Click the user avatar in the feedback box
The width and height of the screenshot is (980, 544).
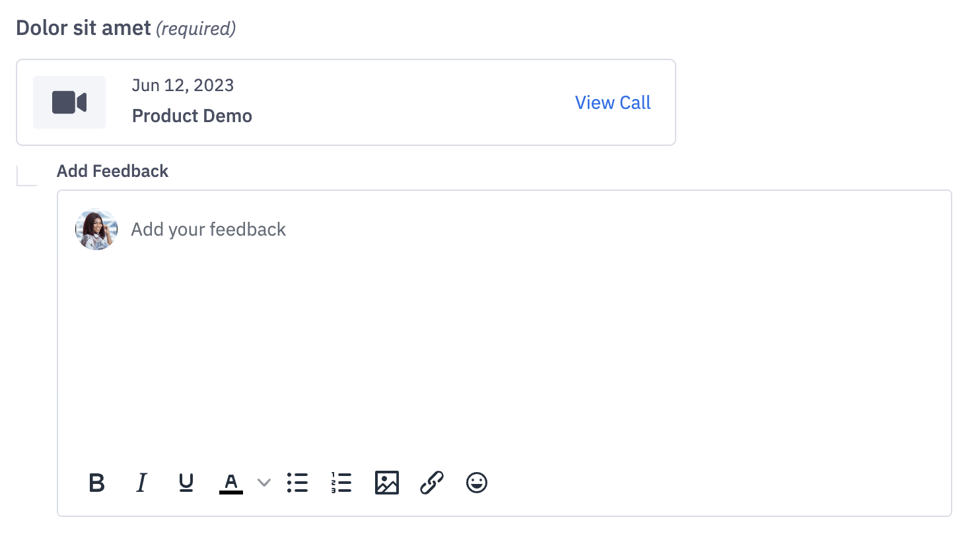coord(96,229)
